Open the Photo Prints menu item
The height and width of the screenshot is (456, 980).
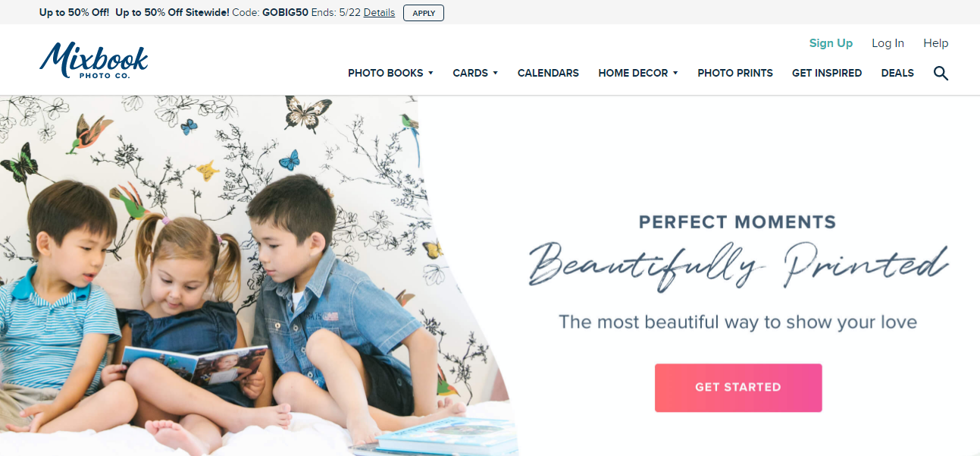tap(735, 73)
